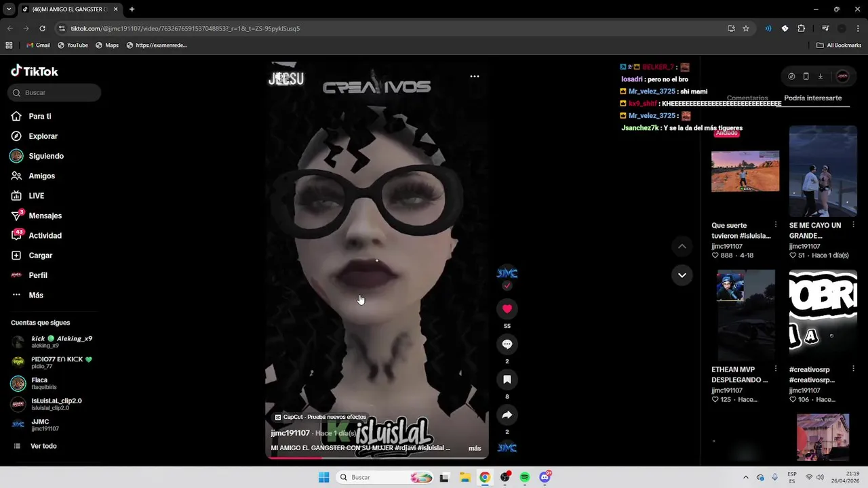Share the video with the arrow icon

(x=507, y=415)
